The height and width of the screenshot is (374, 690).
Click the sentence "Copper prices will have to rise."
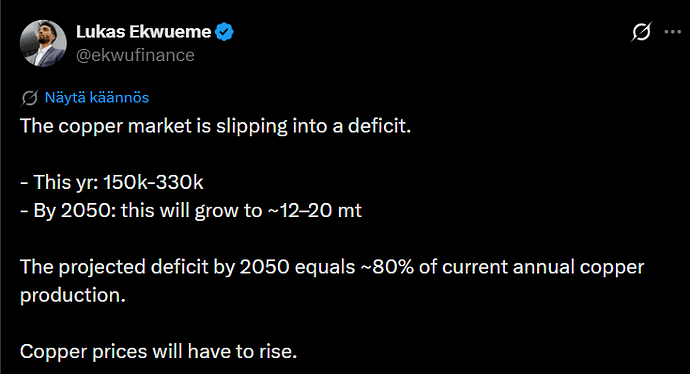coord(159,352)
